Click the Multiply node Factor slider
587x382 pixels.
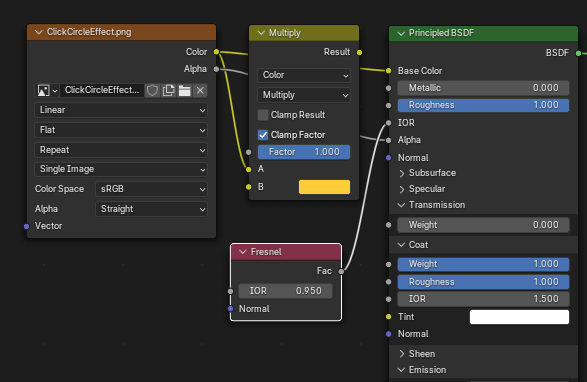pyautogui.click(x=304, y=152)
